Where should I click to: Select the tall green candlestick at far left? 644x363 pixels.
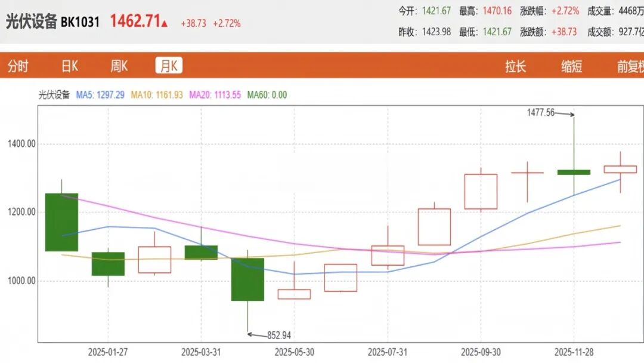[62, 222]
